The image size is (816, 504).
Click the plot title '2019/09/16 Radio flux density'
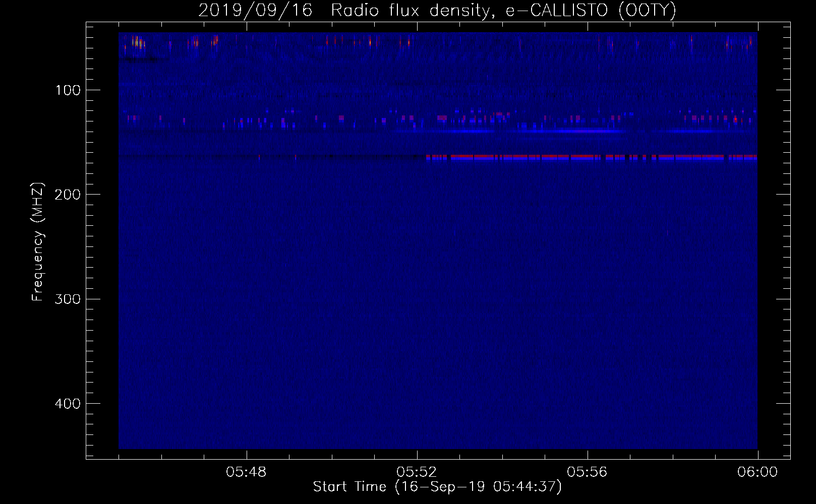[x=437, y=10]
